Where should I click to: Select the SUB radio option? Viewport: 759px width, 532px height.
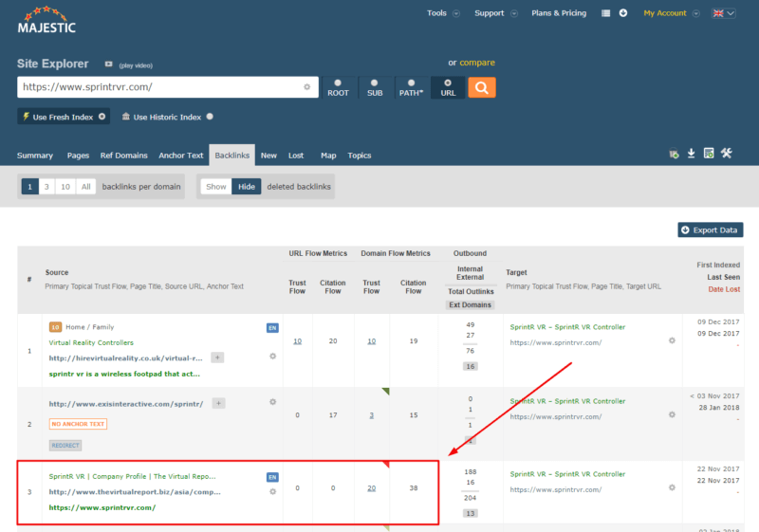coord(374,87)
